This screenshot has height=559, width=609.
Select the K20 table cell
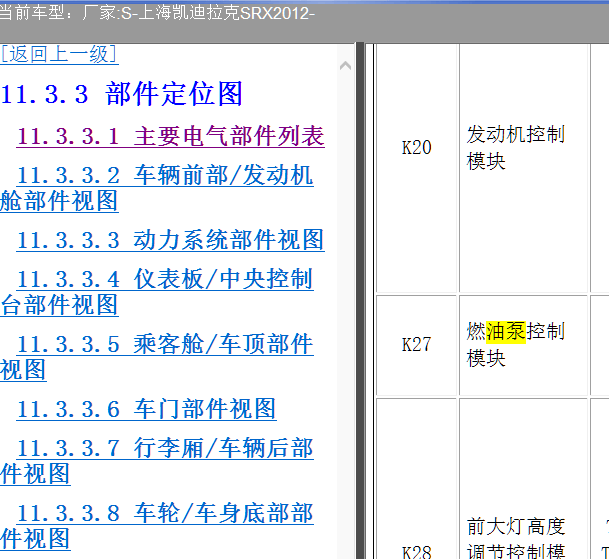(416, 168)
